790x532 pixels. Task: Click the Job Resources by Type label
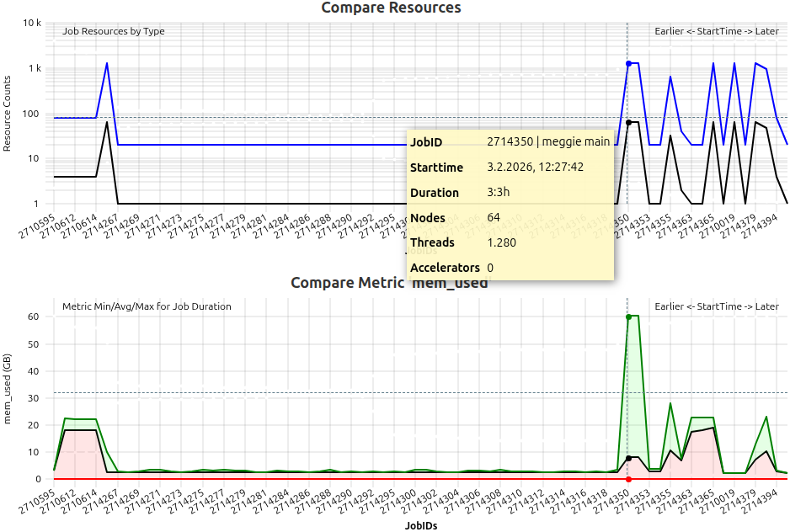pos(114,31)
